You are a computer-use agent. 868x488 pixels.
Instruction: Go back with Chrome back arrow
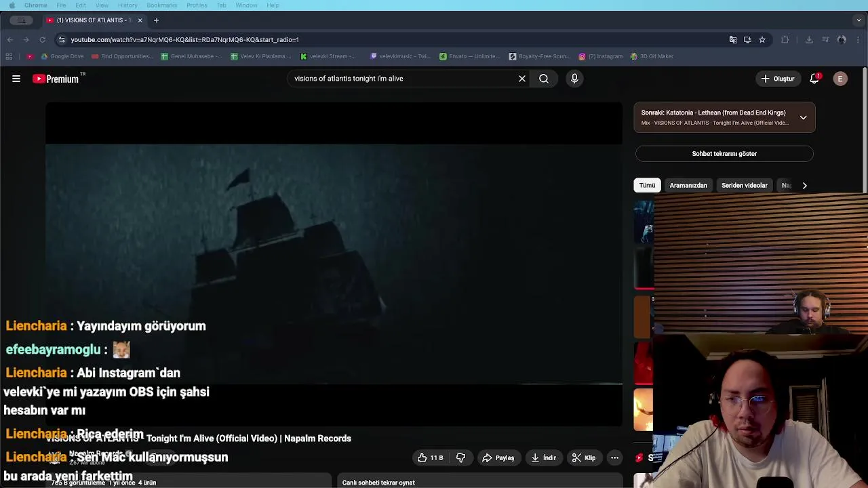9,39
